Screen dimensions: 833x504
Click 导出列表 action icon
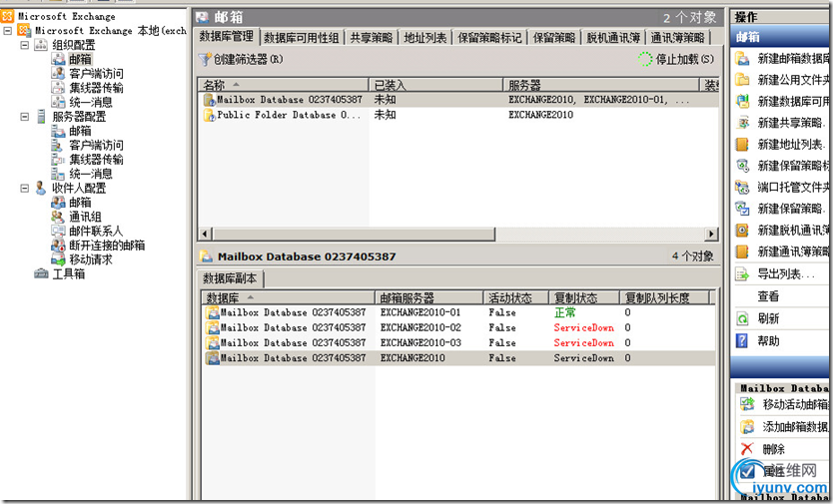(742, 274)
